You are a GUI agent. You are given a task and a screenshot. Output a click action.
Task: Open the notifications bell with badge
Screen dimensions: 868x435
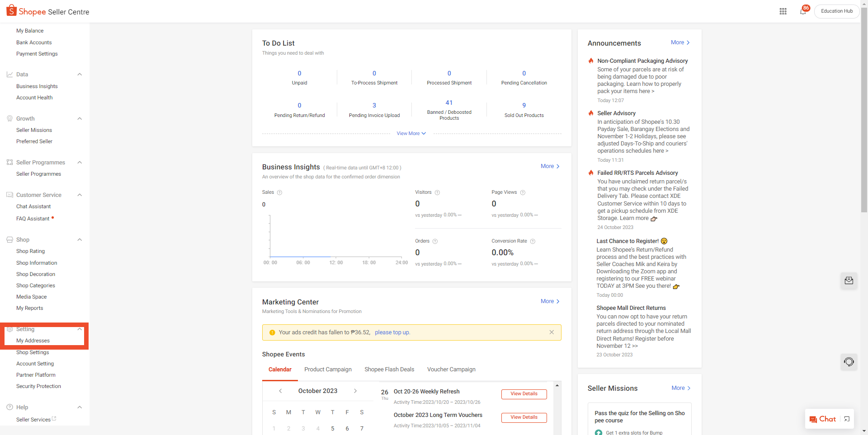[x=803, y=11]
